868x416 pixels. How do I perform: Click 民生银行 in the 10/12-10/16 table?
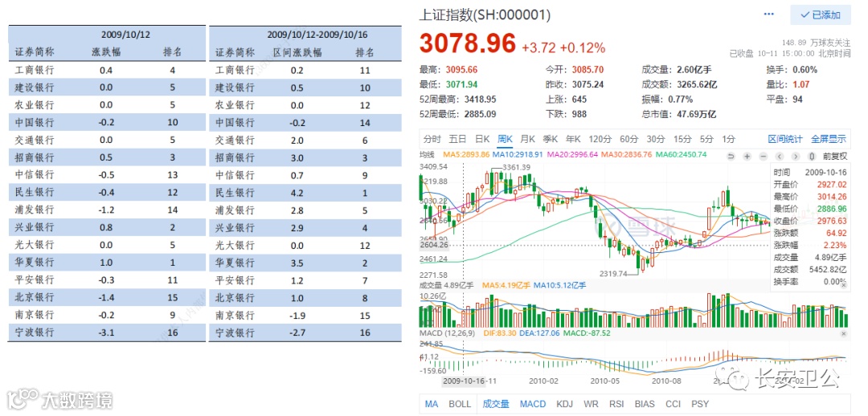pos(235,193)
